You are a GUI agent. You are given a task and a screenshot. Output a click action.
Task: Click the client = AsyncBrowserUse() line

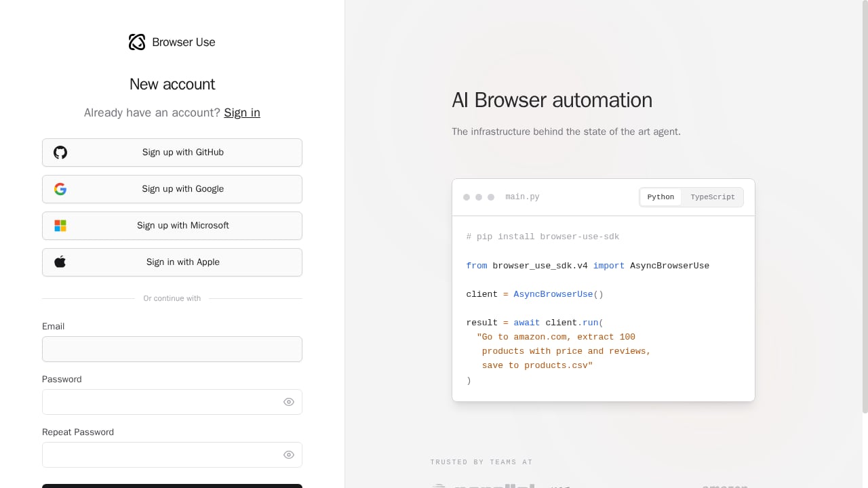tap(535, 294)
